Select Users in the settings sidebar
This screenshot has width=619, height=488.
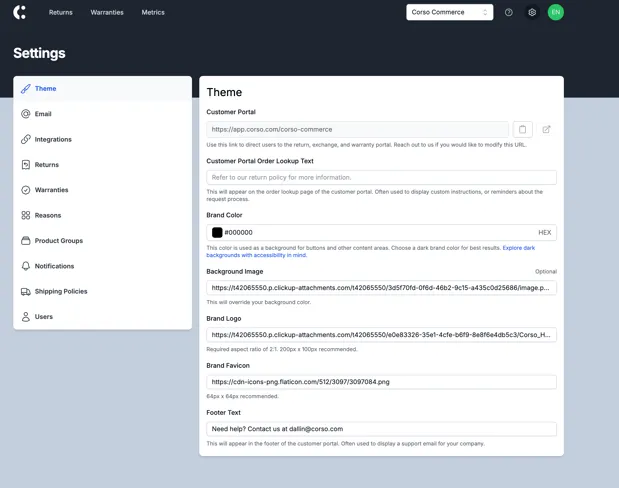pyautogui.click(x=44, y=317)
